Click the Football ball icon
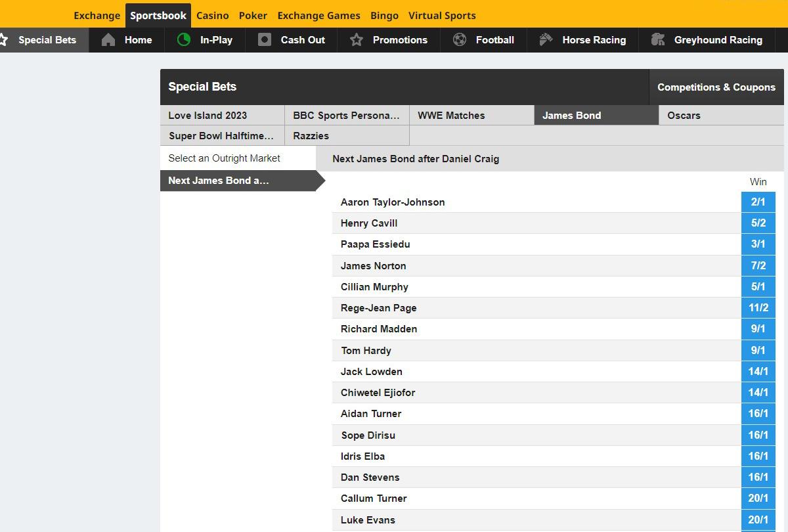788x532 pixels. [x=460, y=40]
